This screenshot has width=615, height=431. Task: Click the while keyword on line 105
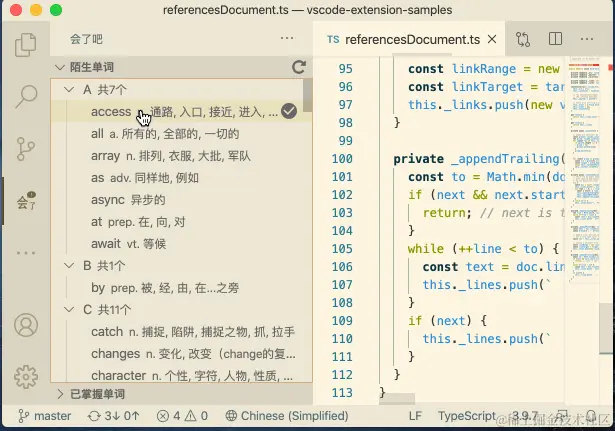426,249
